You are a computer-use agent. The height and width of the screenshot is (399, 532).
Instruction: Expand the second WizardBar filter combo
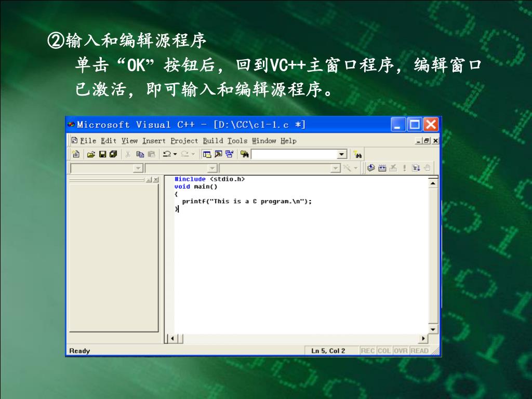click(x=212, y=168)
